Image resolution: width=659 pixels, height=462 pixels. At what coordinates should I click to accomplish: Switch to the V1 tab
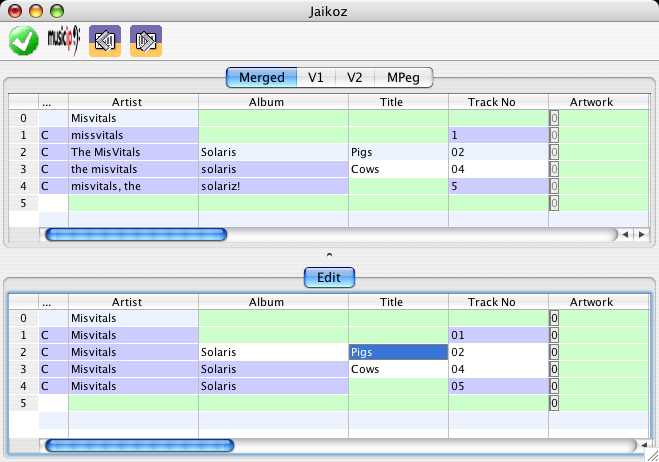pyautogui.click(x=316, y=77)
